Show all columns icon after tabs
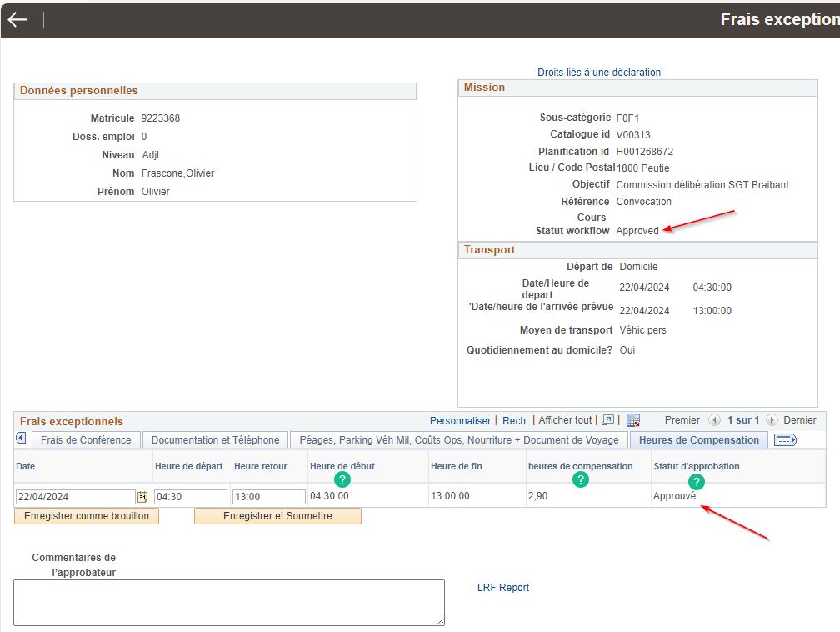The width and height of the screenshot is (840, 632). click(786, 439)
